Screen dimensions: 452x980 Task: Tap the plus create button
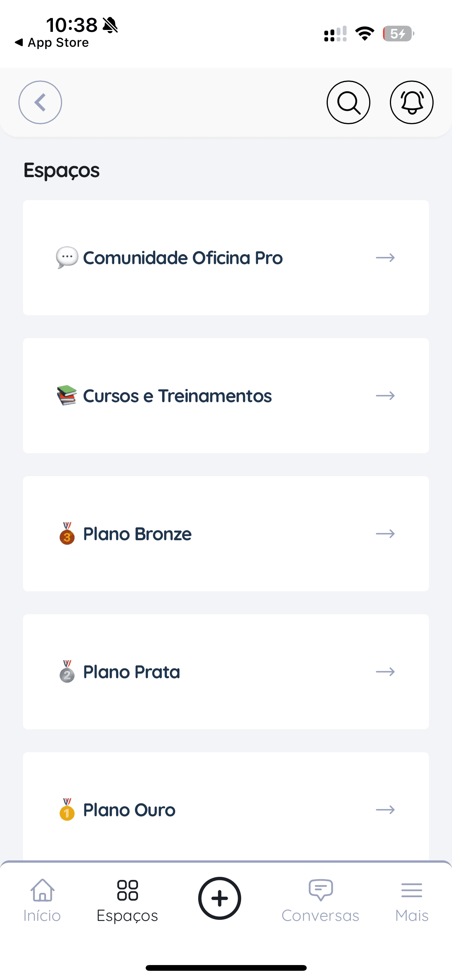[x=220, y=898]
